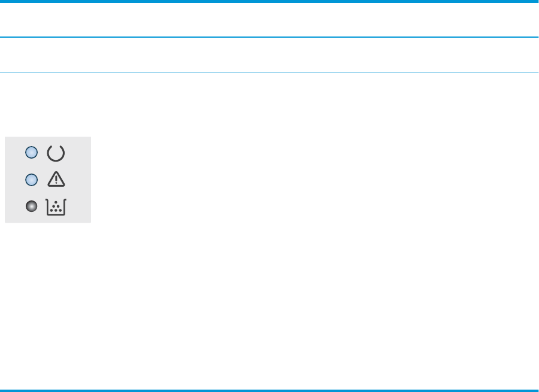Click the lower thin blue divider line
The width and height of the screenshot is (539, 392).
(x=269, y=72)
